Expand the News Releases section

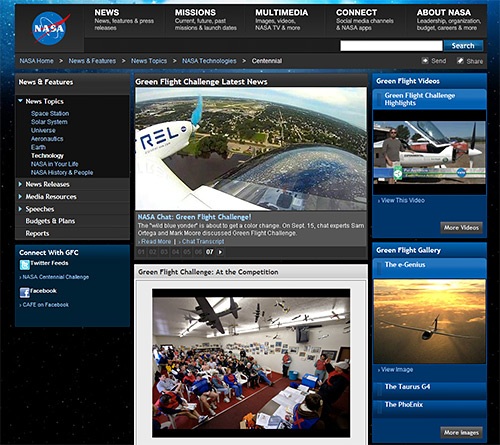pyautogui.click(x=20, y=184)
